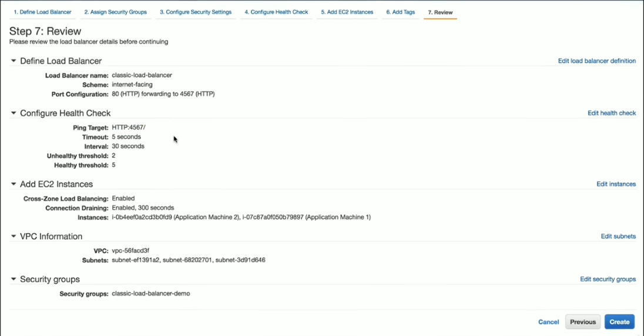
Task: Collapse the VPC Information section
Action: coord(14,236)
